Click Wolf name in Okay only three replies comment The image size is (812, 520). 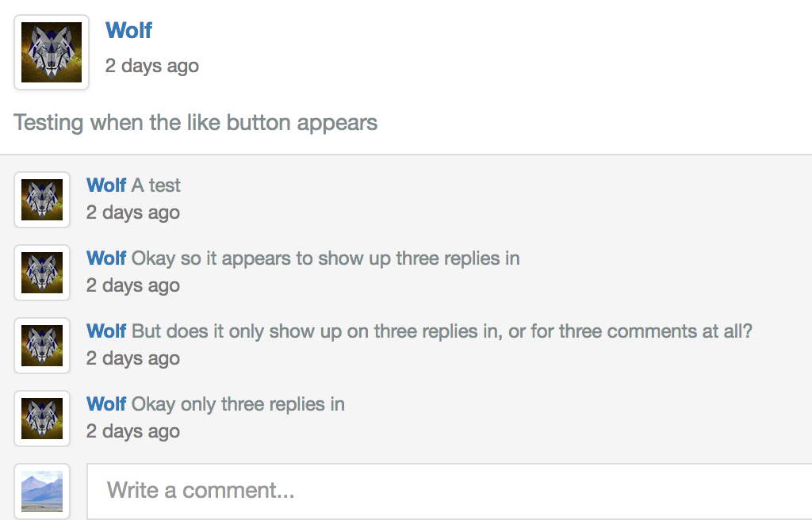(x=106, y=404)
